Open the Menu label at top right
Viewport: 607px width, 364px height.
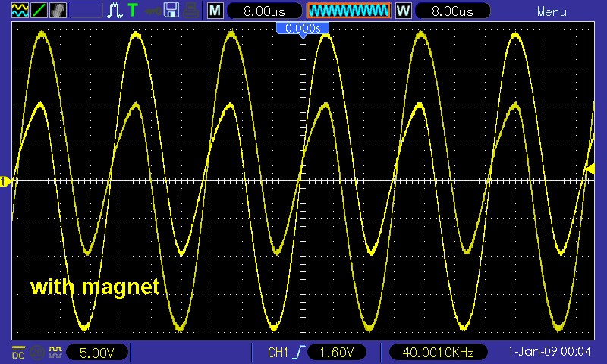[x=552, y=11]
